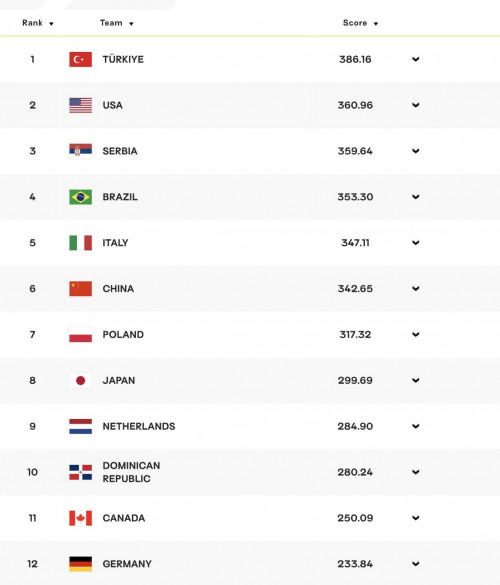500x585 pixels.
Task: Click the GERMANY team name
Action: [127, 564]
